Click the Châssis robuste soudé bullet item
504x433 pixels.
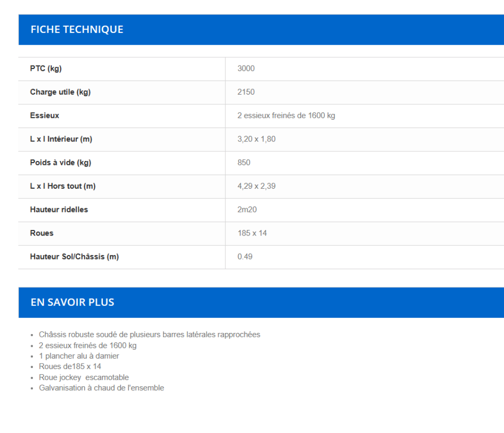click(x=149, y=334)
